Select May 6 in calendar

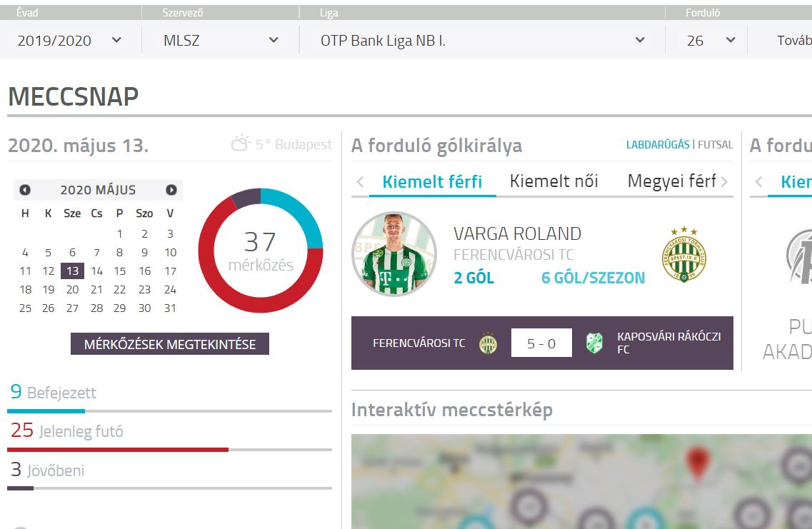tap(72, 253)
